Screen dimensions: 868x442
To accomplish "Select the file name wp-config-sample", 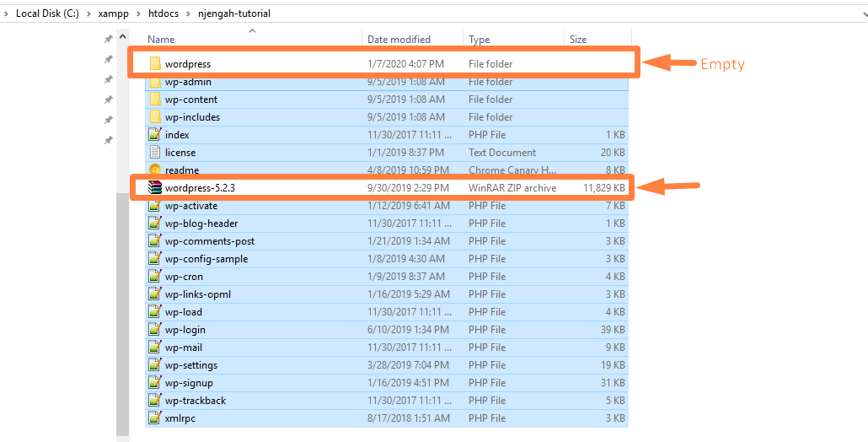I will coord(206,259).
